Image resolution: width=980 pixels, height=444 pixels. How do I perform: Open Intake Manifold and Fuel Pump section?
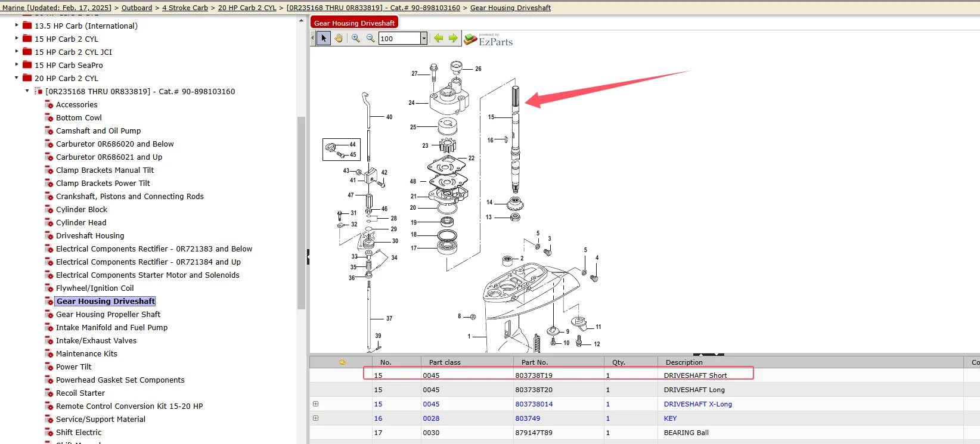[x=111, y=327]
